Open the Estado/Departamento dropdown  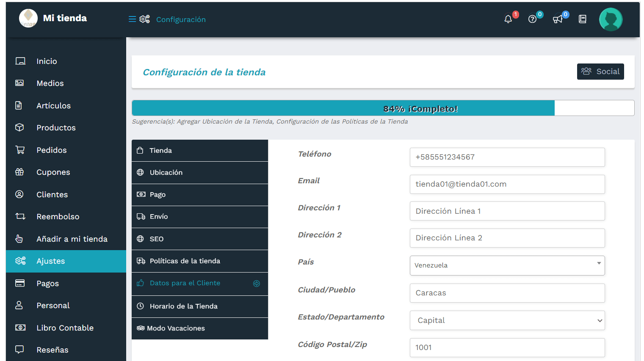coord(507,320)
